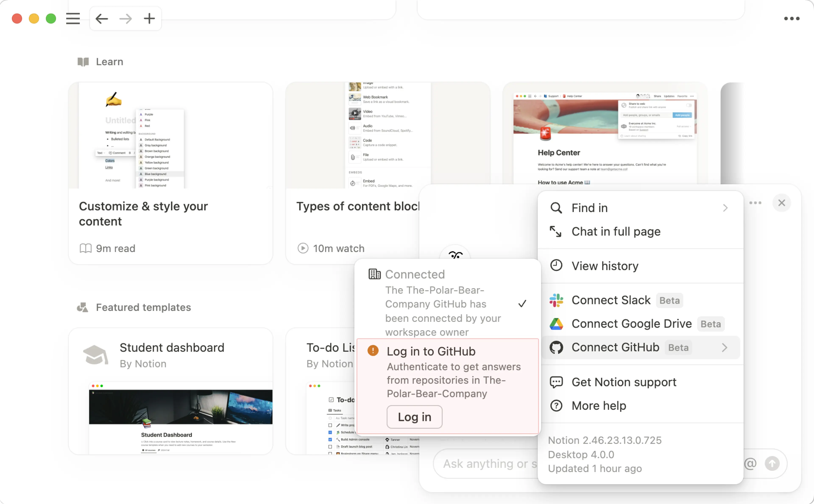Select View history from the menu
Viewport: 814px width, 504px height.
[604, 266]
